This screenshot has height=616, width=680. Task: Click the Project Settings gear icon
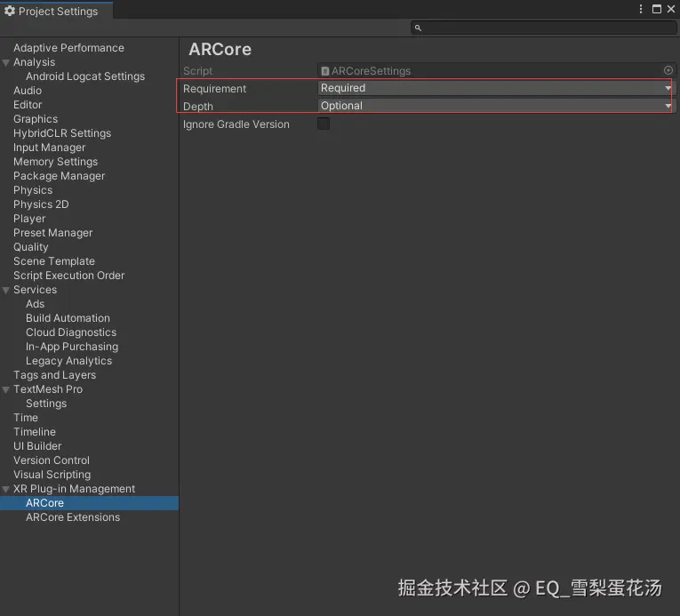[x=10, y=11]
